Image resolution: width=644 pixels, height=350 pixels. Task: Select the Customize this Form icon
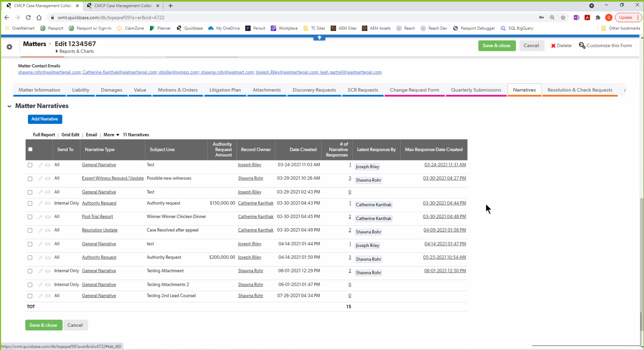582,45
